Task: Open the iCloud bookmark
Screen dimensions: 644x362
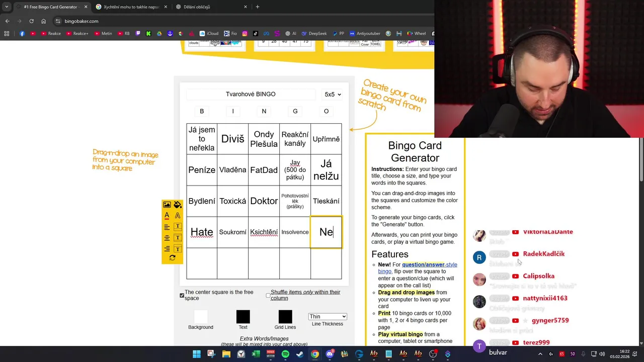Action: [x=209, y=34]
